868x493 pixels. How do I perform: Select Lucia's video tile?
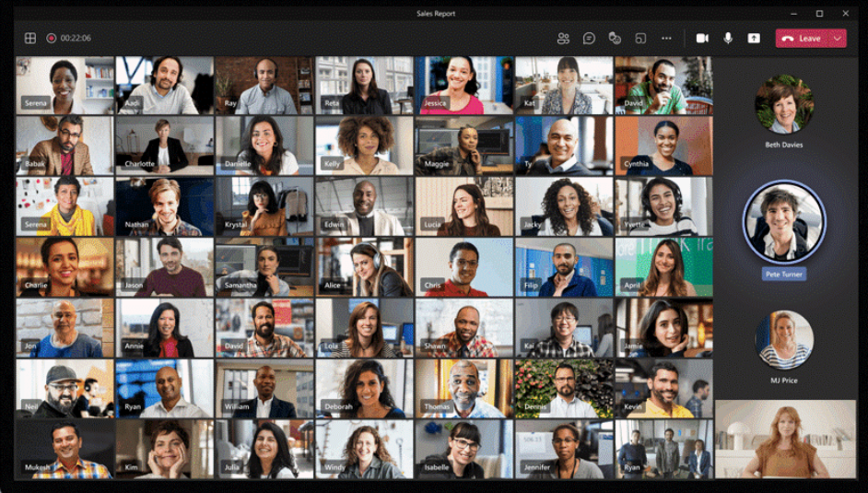[464, 207]
